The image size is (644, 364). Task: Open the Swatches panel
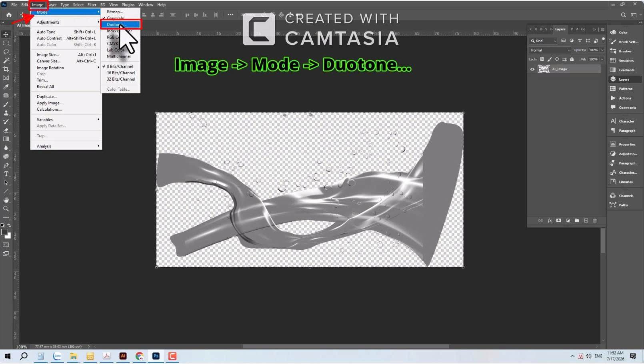pyautogui.click(x=625, y=61)
